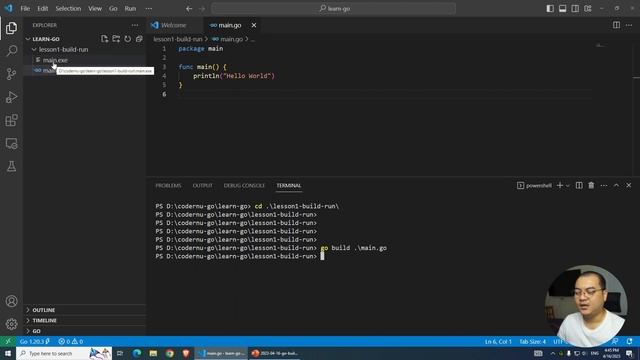Click Ln 6, Col 1 cursor position
640x360 pixels.
[498, 341]
